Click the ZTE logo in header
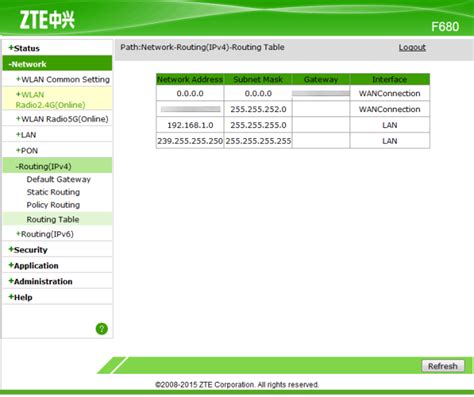This screenshot has height=397, width=474. point(47,20)
